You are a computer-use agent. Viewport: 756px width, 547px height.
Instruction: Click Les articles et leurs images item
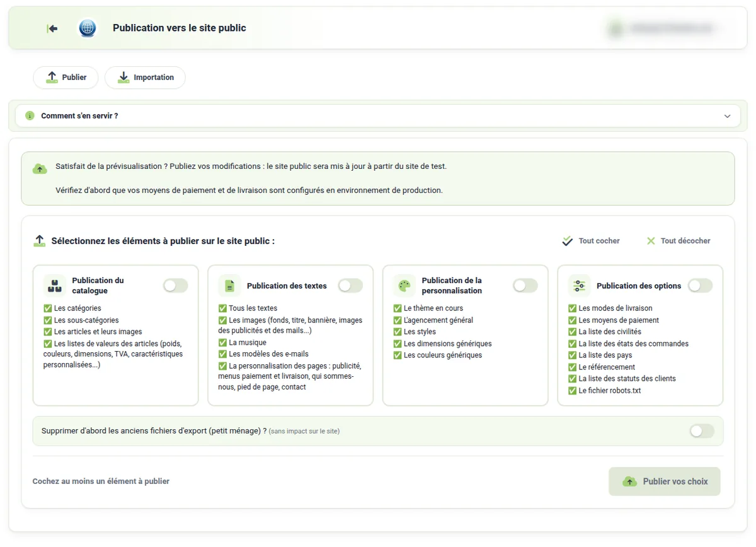coord(93,331)
